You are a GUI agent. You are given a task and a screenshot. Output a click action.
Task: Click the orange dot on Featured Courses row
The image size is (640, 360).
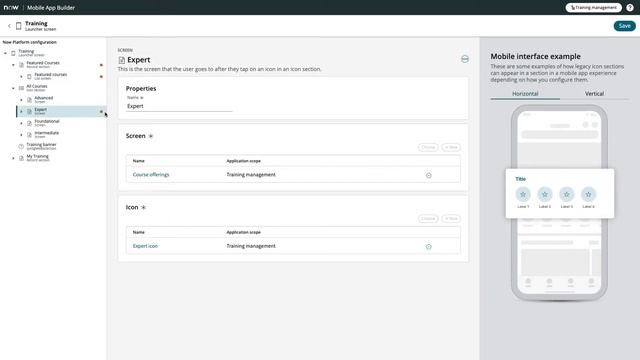pyautogui.click(x=101, y=65)
